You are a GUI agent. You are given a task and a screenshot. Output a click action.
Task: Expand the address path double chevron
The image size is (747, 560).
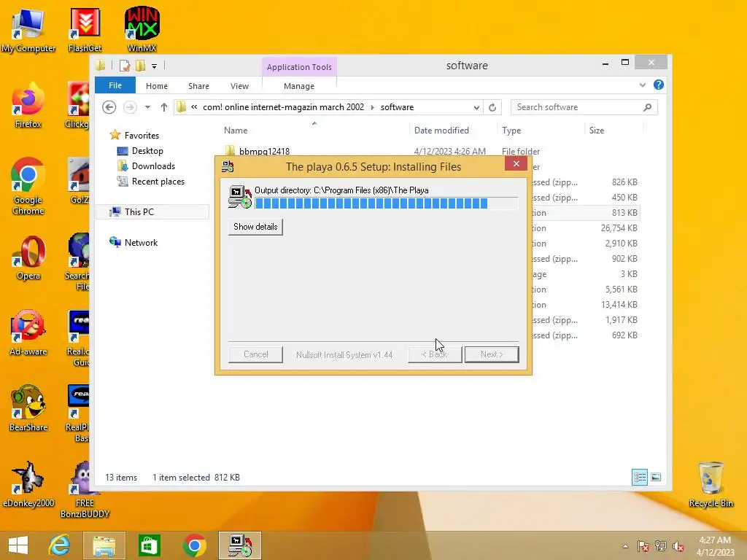coord(194,107)
